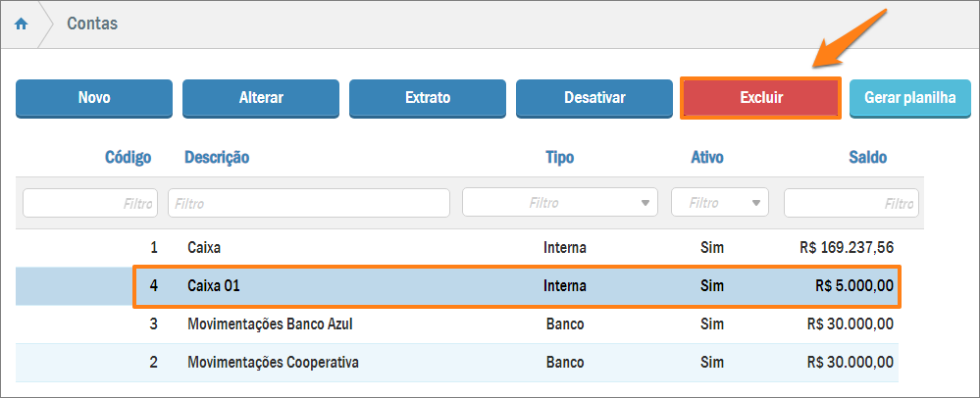Sort by the Código column header
Viewport: 980px width, 398px height.
[x=128, y=157]
